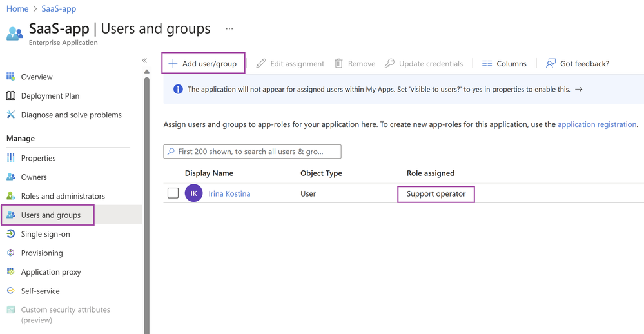Click the Columns button
This screenshot has height=334, width=644.
tap(504, 64)
